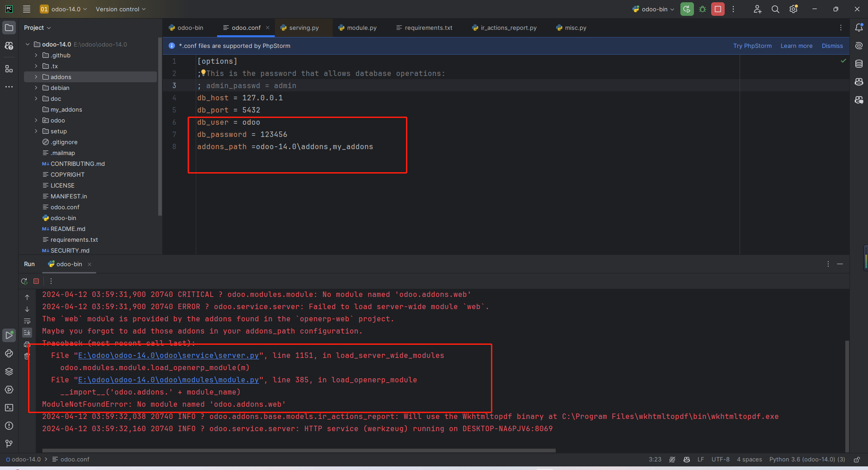868x470 pixels.
Task: Open Version control dropdown
Action: point(121,9)
